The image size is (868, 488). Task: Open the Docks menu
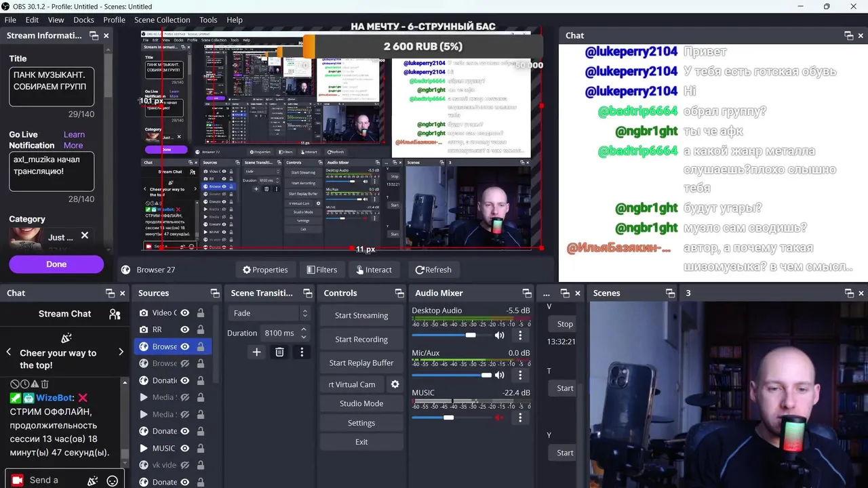[83, 20]
